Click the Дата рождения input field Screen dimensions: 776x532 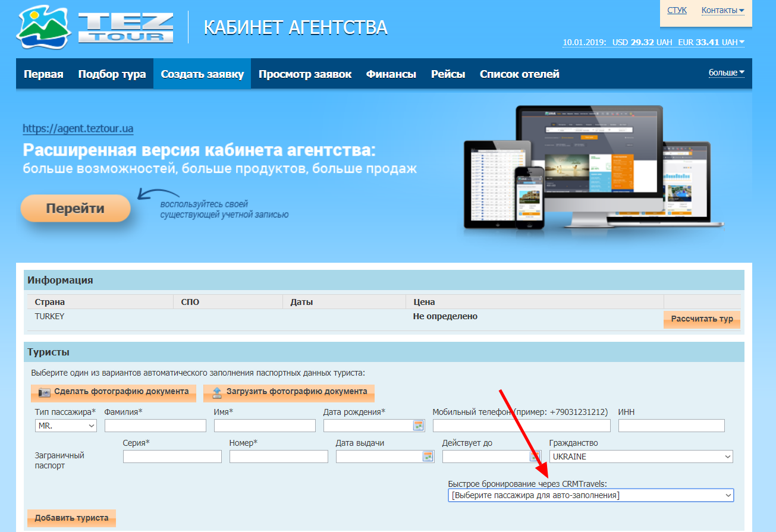pyautogui.click(x=368, y=426)
